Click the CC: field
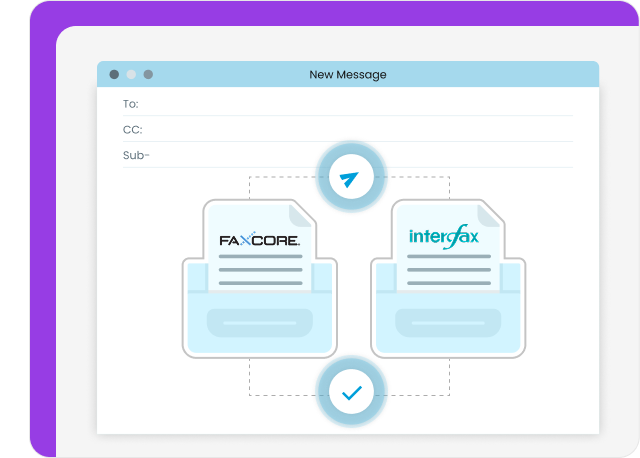The height and width of the screenshot is (458, 640). [348, 130]
